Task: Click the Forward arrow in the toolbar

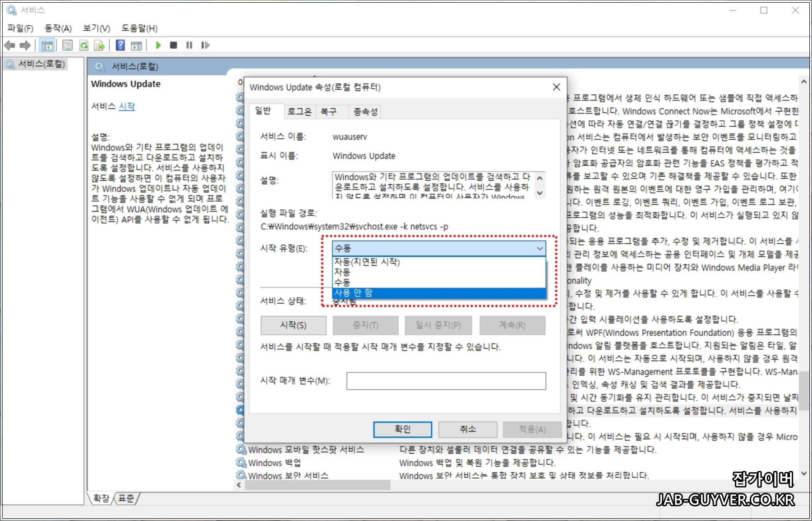Action: click(25, 46)
